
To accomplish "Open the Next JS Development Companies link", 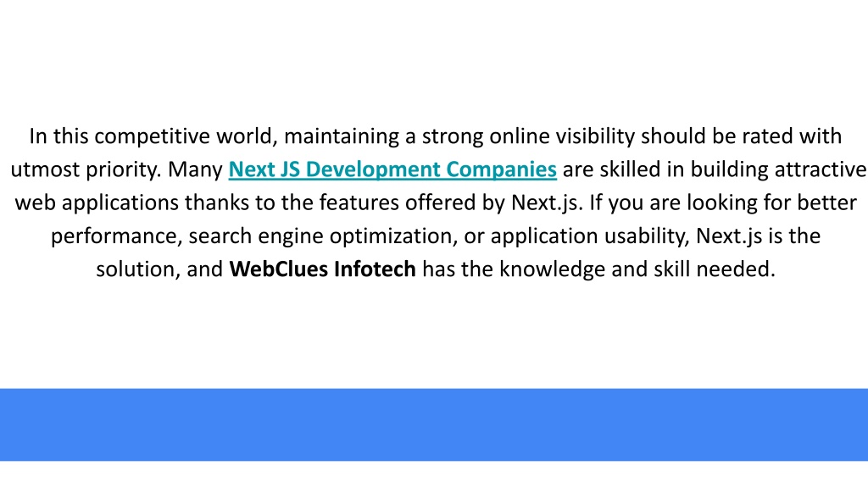I will (392, 169).
